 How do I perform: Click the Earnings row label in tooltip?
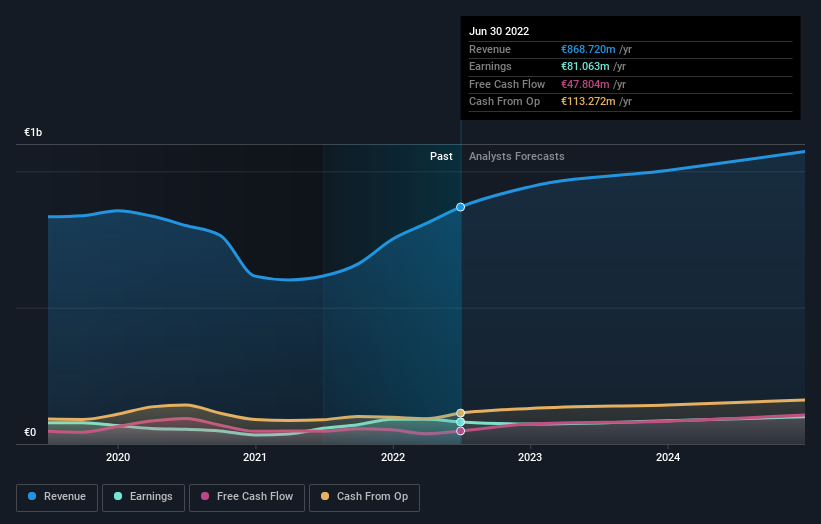tap(490, 66)
